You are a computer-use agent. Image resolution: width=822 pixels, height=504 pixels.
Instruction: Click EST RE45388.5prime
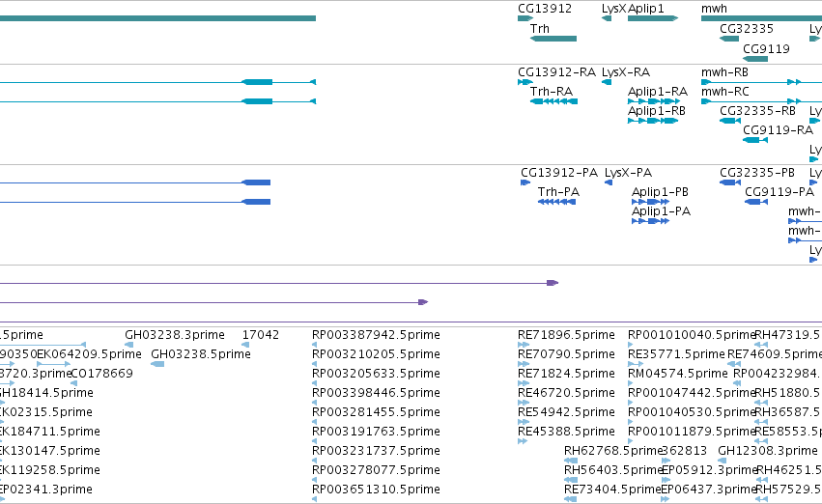pos(566,432)
